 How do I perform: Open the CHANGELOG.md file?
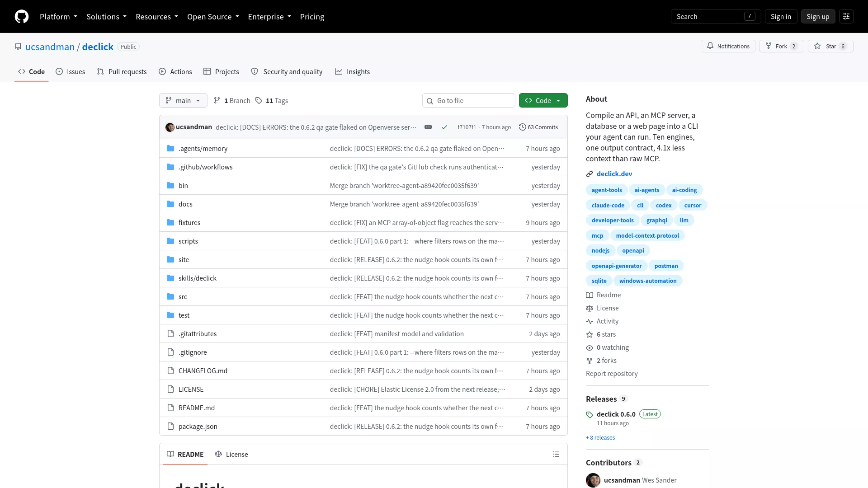pyautogui.click(x=203, y=371)
